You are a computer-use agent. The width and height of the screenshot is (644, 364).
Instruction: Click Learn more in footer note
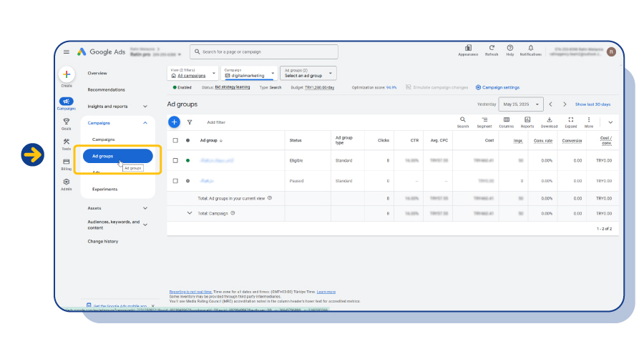coord(326,292)
